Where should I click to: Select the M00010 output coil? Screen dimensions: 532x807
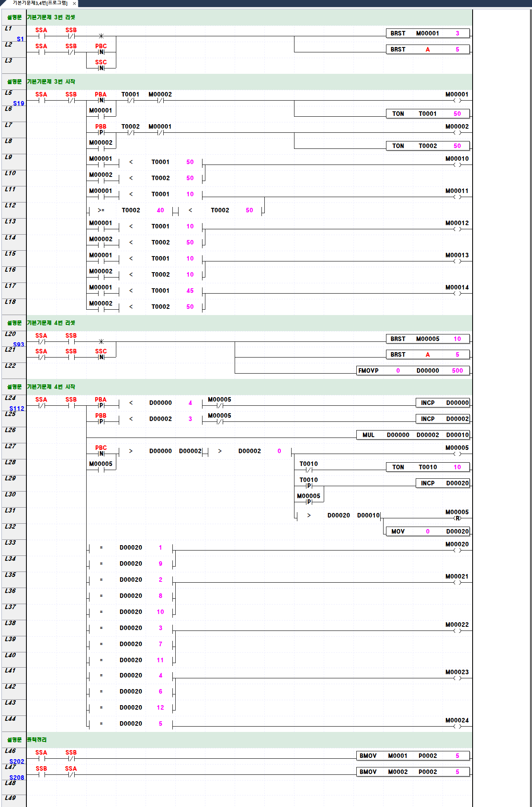457,165
